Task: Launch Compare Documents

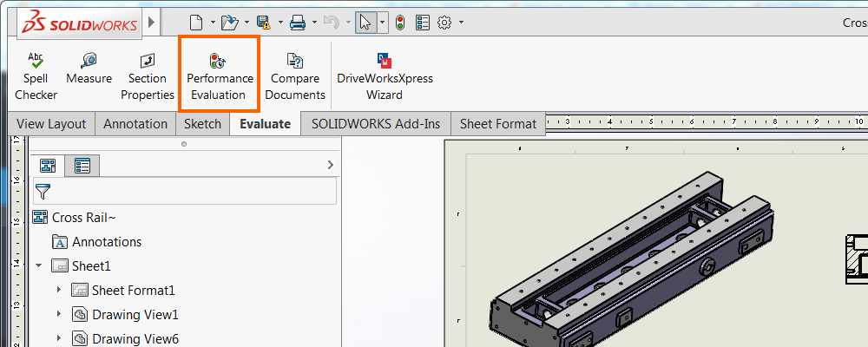Action: point(295,76)
